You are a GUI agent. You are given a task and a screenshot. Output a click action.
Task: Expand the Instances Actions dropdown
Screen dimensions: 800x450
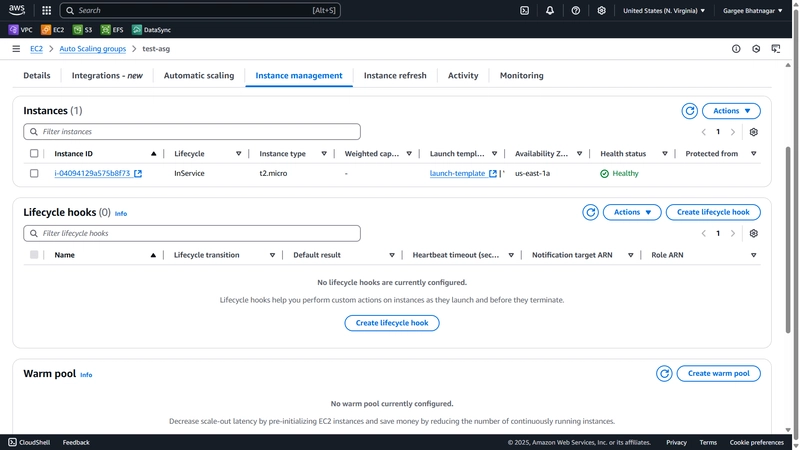[731, 111]
